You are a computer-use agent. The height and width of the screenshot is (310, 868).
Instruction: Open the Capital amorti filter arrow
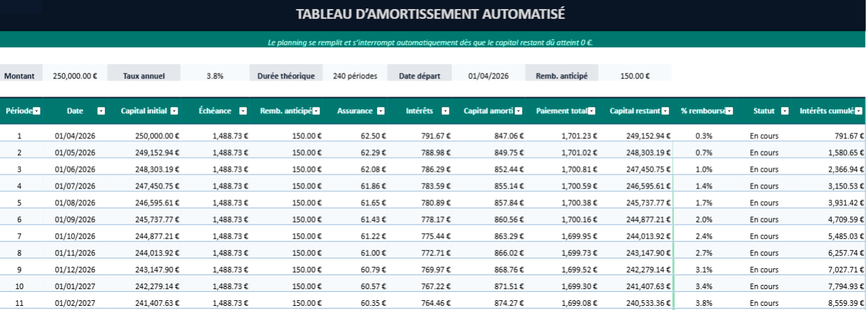coord(520,111)
